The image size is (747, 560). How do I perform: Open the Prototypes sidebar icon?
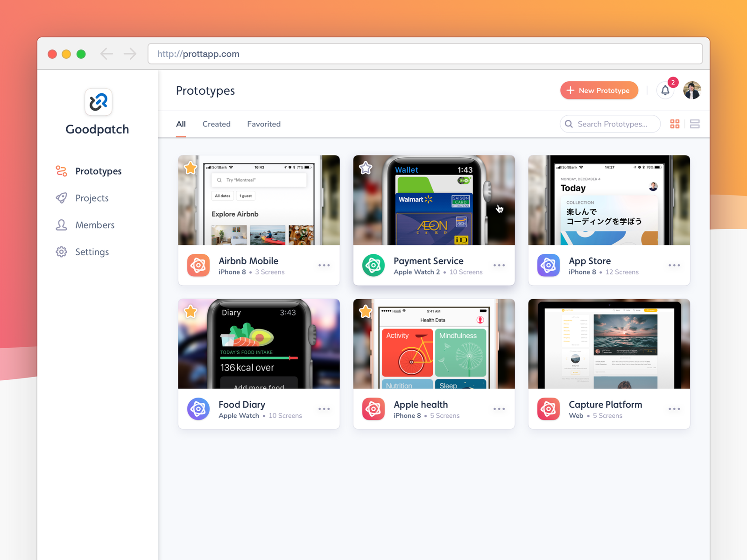click(x=61, y=171)
